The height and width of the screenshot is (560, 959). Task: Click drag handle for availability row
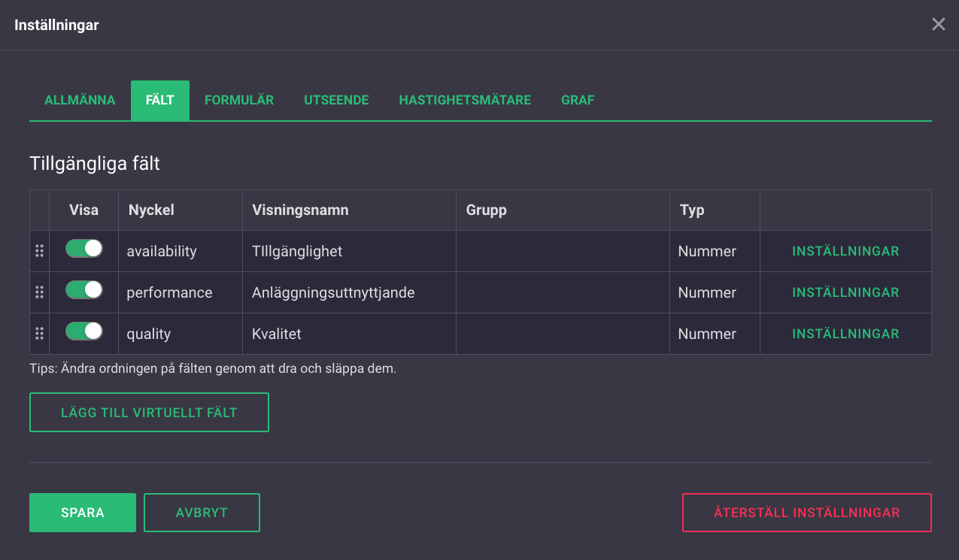point(40,251)
